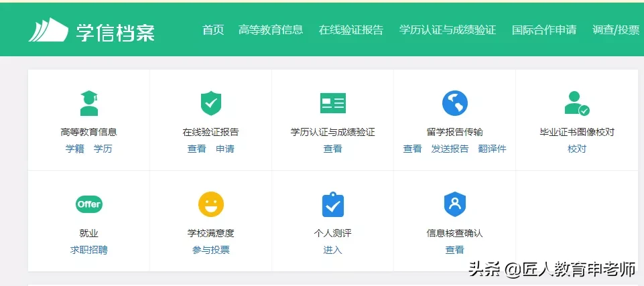Click the 就业 card title
644x286 pixels.
(x=88, y=233)
